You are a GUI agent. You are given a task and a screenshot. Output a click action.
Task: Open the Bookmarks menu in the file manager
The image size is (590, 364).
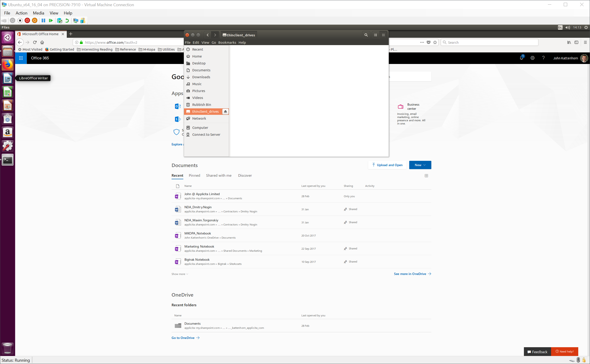(227, 42)
